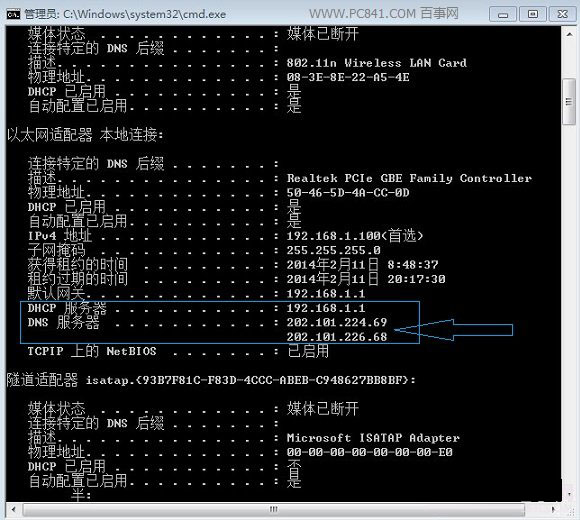Click lease obtained time 8:48:37
Image resolution: width=580 pixels, height=520 pixels.
coord(412,265)
